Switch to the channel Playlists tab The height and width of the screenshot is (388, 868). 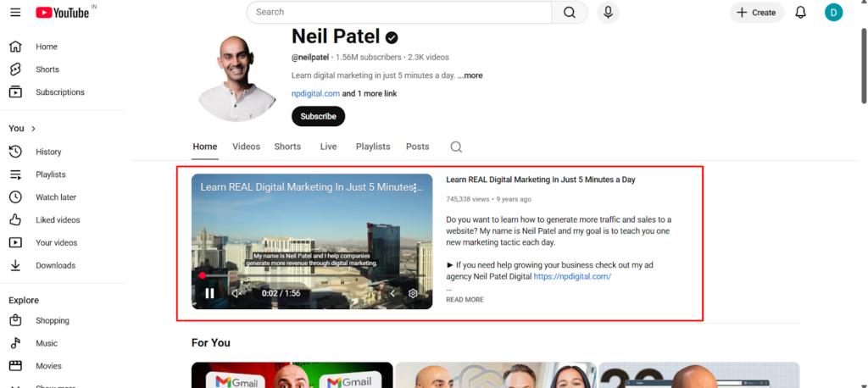373,147
